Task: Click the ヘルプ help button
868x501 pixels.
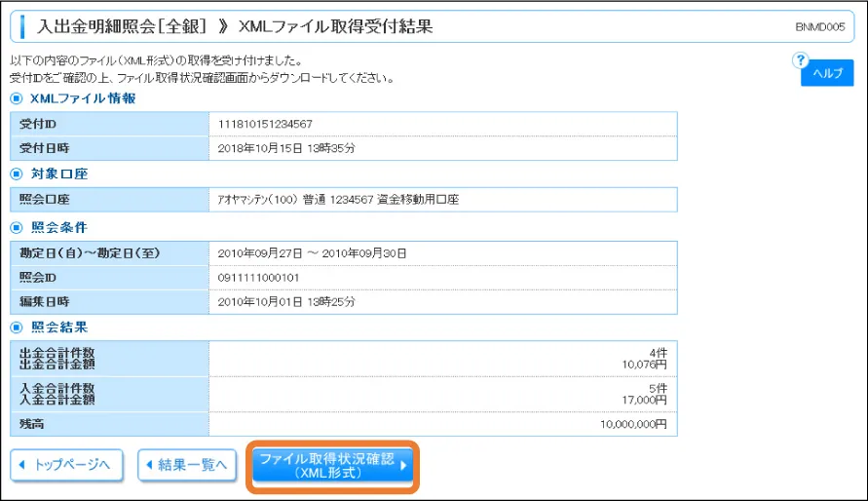Action: click(x=827, y=73)
